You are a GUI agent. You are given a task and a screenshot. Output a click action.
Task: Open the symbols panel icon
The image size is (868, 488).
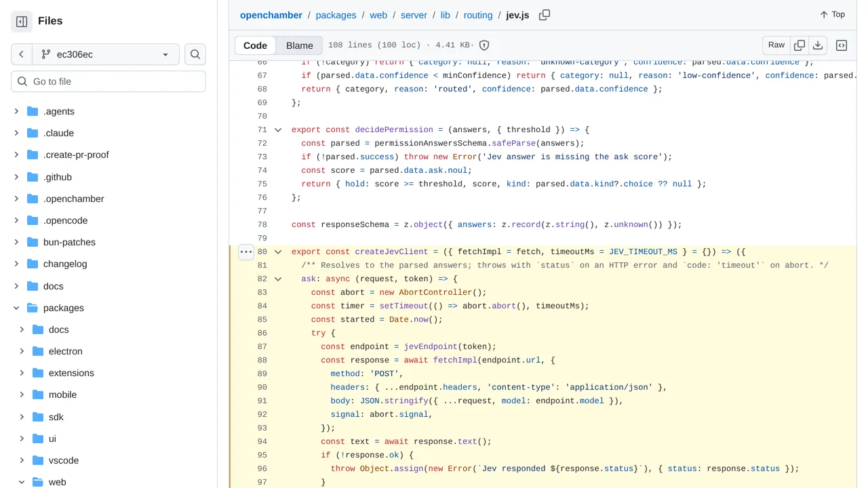tap(842, 45)
